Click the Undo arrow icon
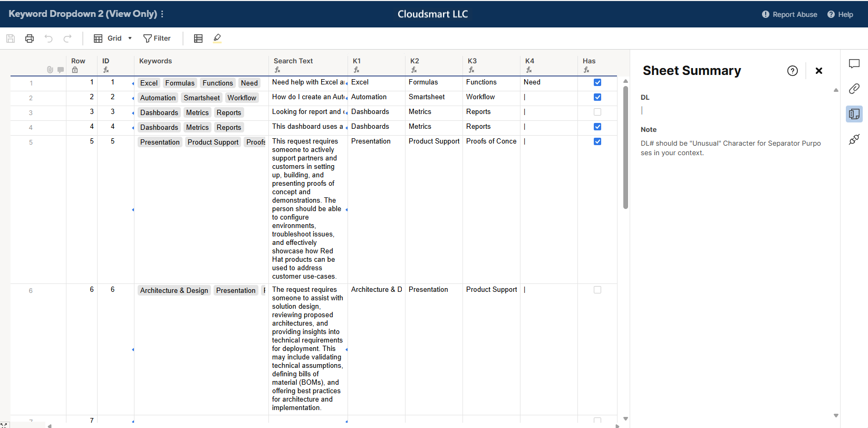 click(49, 39)
